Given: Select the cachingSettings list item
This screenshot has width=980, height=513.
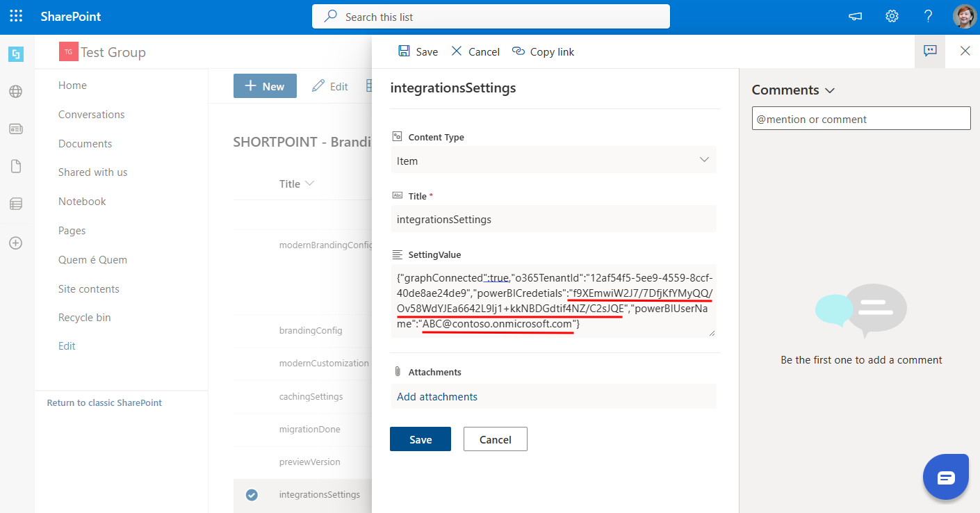Looking at the screenshot, I should tap(311, 396).
